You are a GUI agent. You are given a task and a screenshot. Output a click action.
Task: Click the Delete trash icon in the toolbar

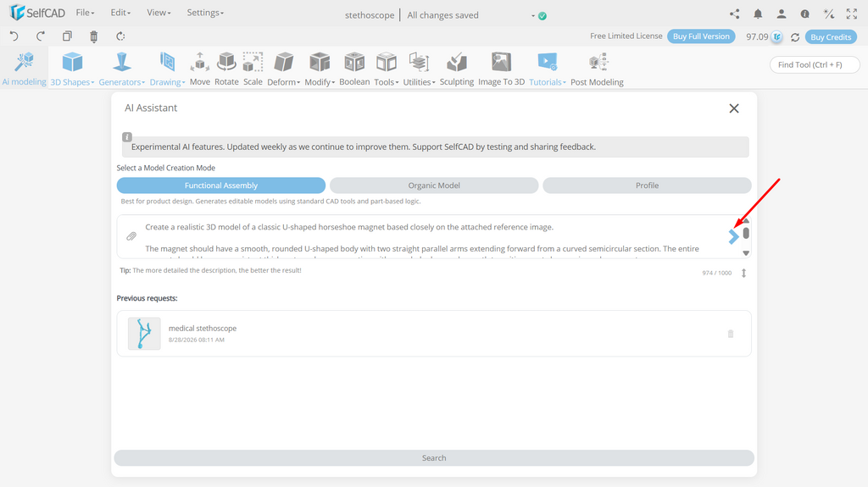tap(93, 36)
